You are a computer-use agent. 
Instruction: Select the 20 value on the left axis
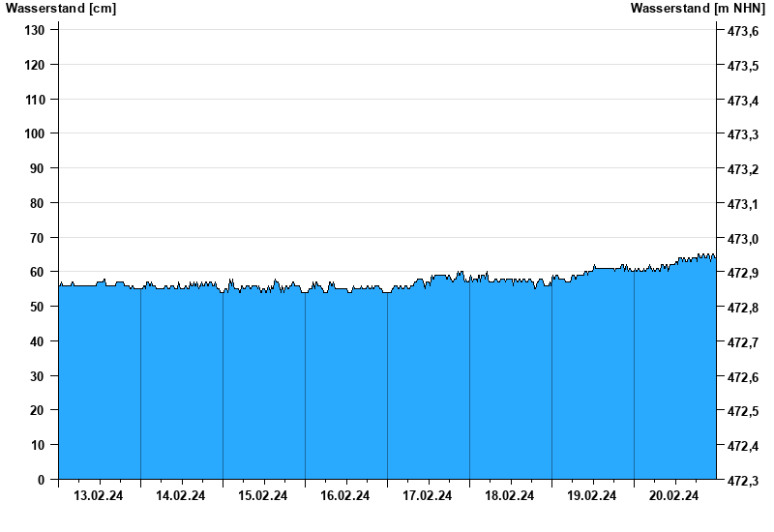click(38, 410)
